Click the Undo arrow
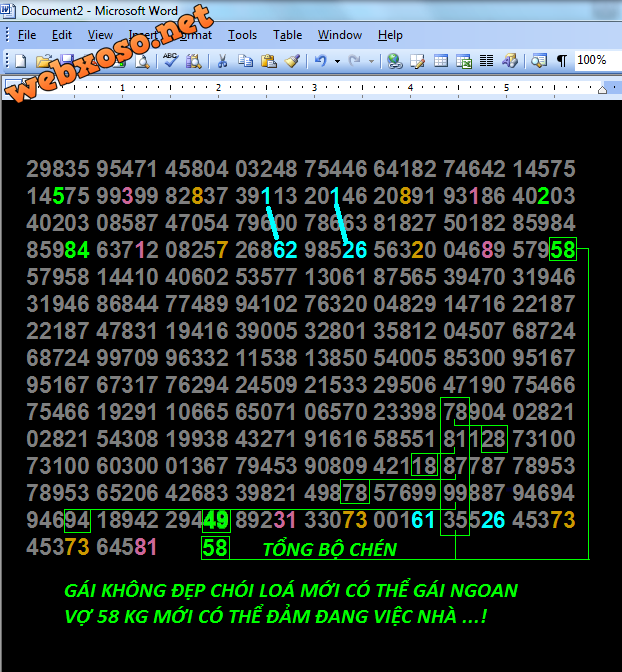Viewport: 622px width, 672px height. coord(320,61)
